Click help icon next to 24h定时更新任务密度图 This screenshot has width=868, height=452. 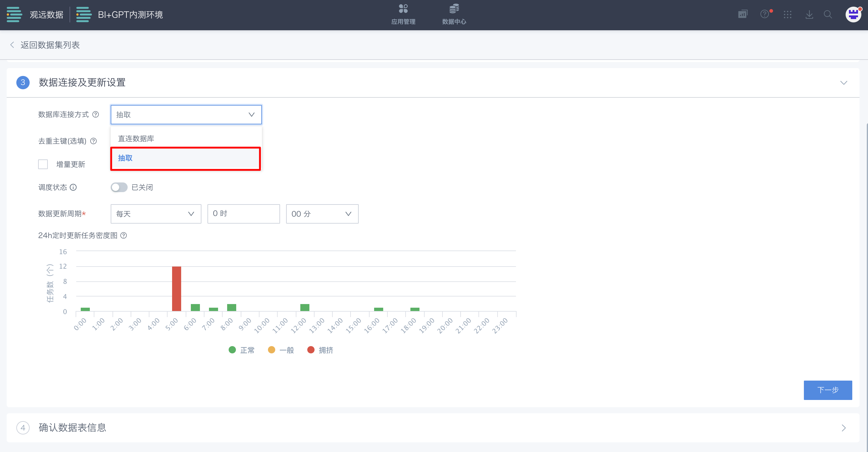pyautogui.click(x=124, y=235)
